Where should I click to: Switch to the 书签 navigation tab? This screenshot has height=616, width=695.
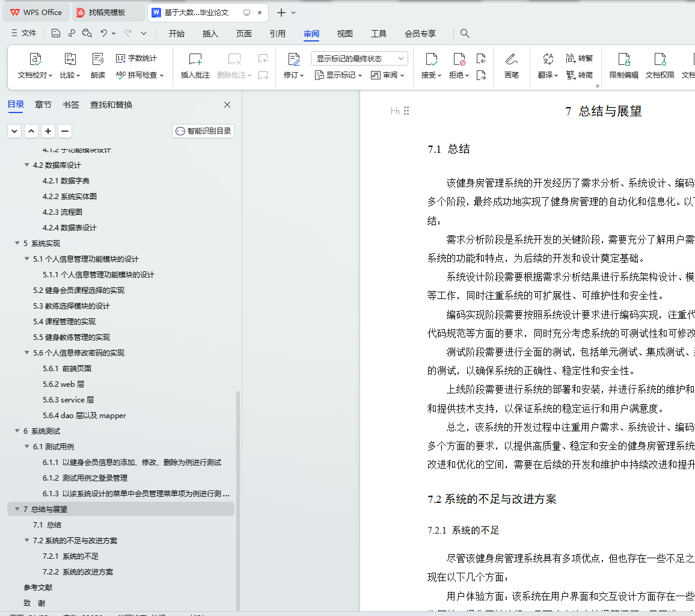[70, 105]
